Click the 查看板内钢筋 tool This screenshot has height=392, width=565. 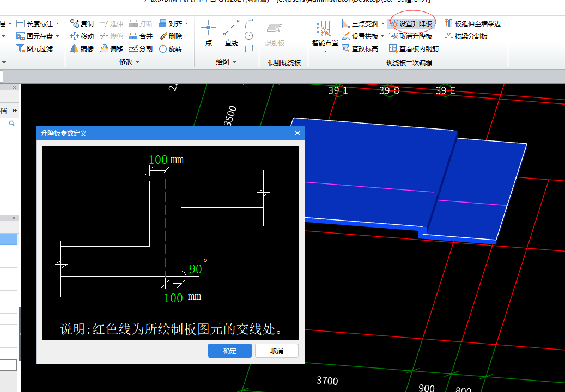pos(414,48)
